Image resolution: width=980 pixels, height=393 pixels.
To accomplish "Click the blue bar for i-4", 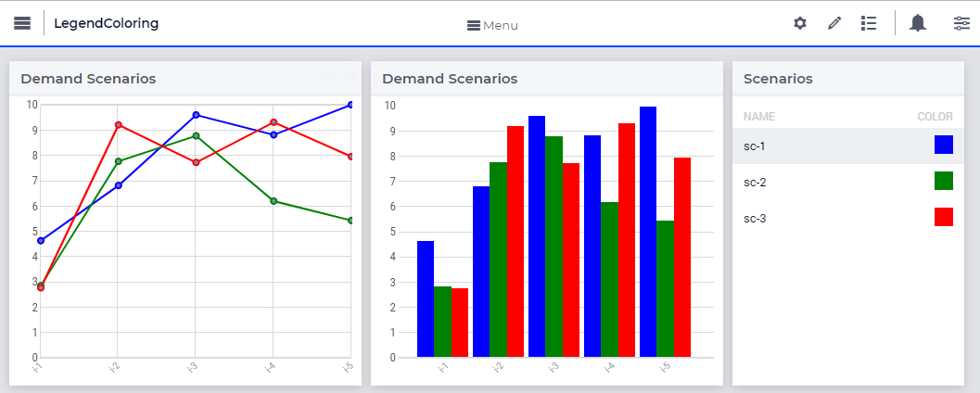I will pos(592,247).
